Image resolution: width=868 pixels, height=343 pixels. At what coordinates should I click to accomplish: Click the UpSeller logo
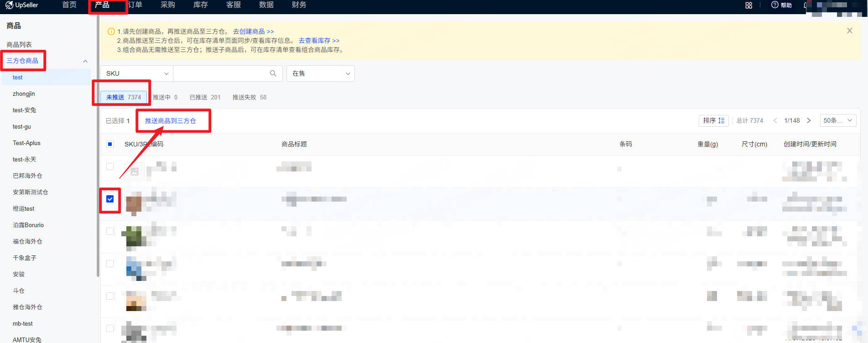22,5
